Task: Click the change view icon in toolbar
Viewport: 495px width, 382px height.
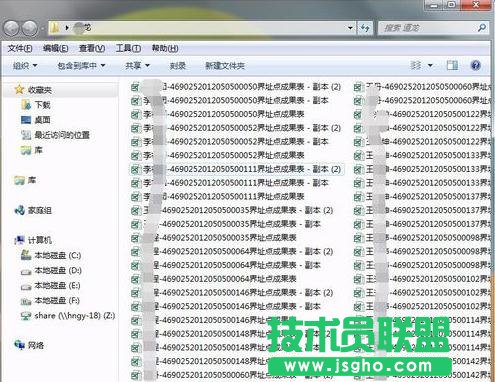Action: coord(416,65)
